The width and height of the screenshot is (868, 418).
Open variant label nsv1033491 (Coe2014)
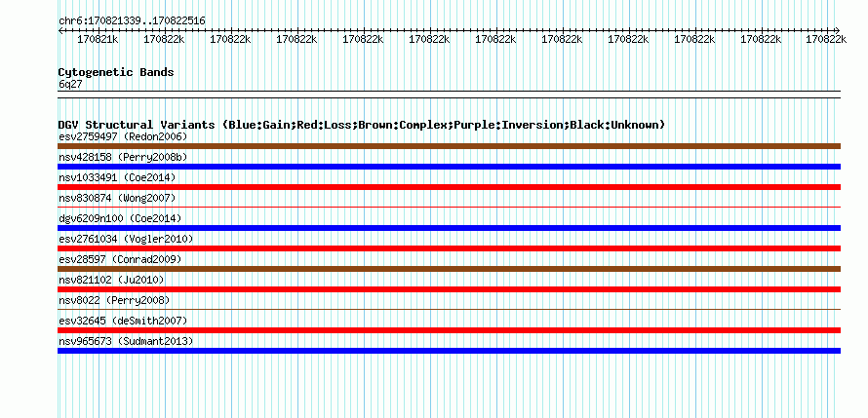(117, 177)
